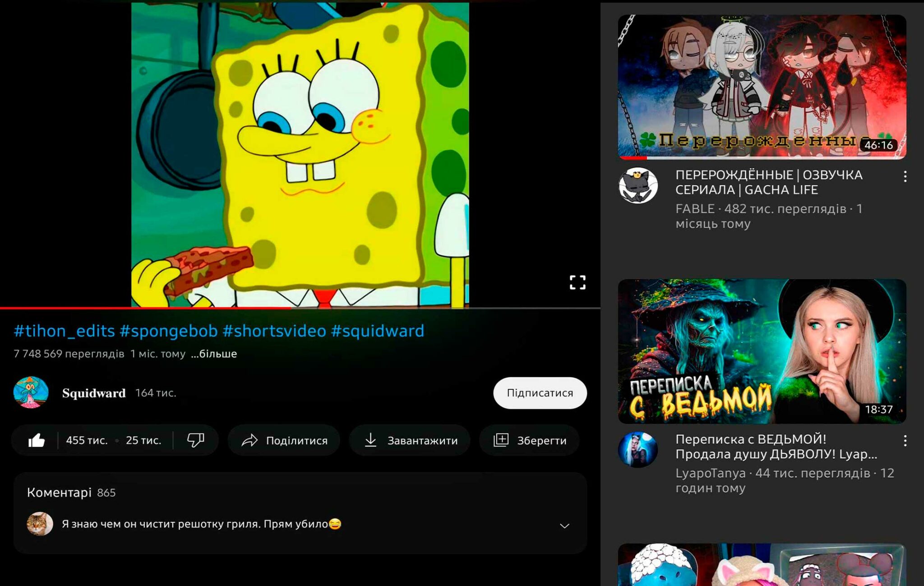924x586 pixels.
Task: Click the 7 748 569 переглядів text
Action: coord(69,354)
